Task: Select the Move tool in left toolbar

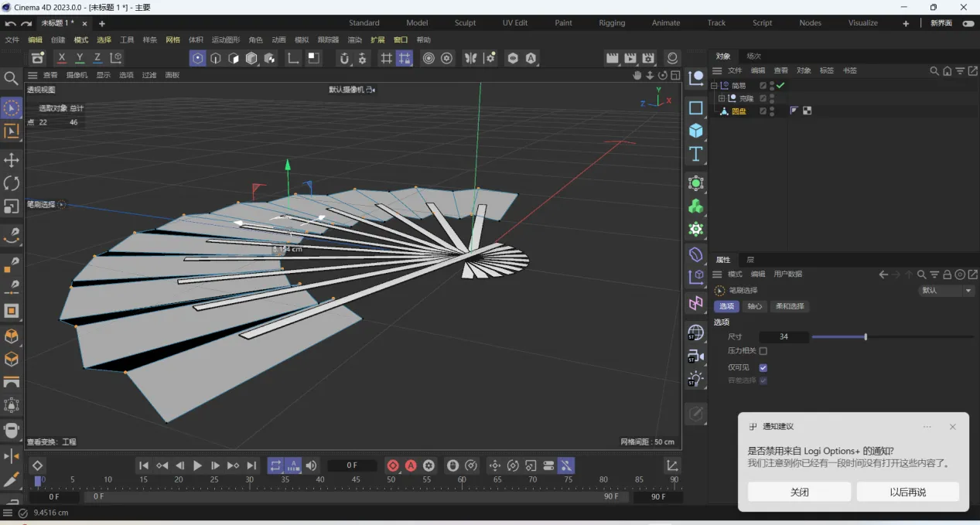Action: click(12, 160)
